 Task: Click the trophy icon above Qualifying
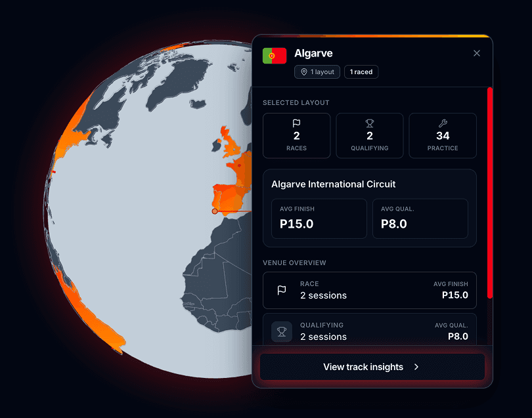click(x=370, y=123)
